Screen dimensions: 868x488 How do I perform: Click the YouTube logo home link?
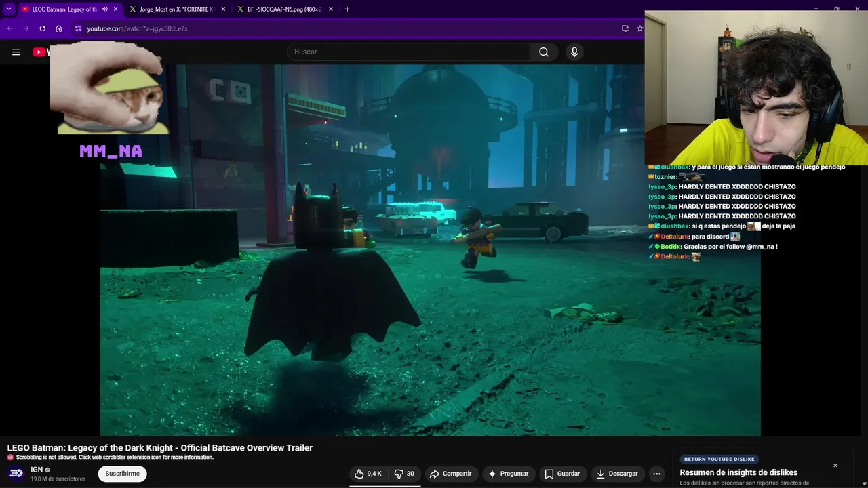click(x=41, y=52)
